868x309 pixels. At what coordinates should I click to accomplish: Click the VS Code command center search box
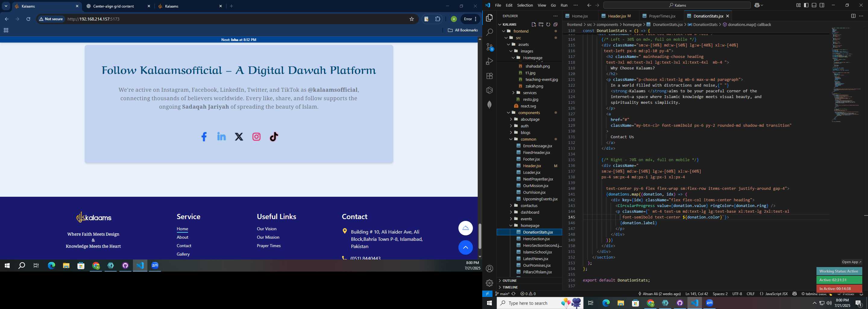677,5
